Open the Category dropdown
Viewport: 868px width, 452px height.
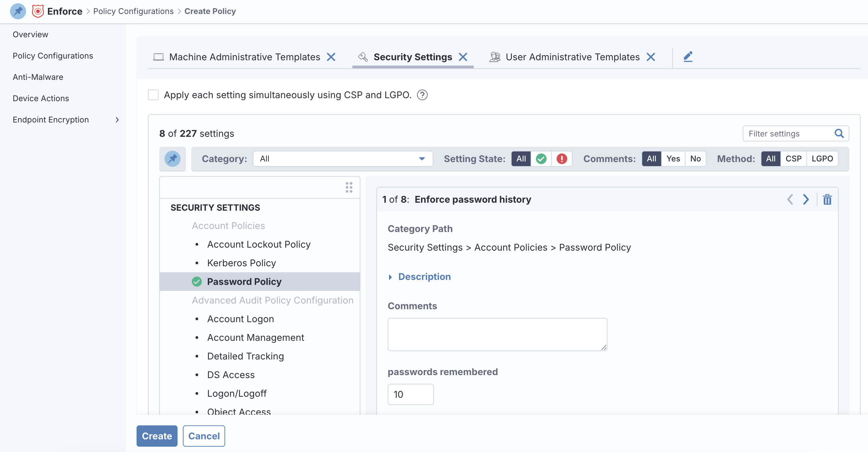pos(342,159)
